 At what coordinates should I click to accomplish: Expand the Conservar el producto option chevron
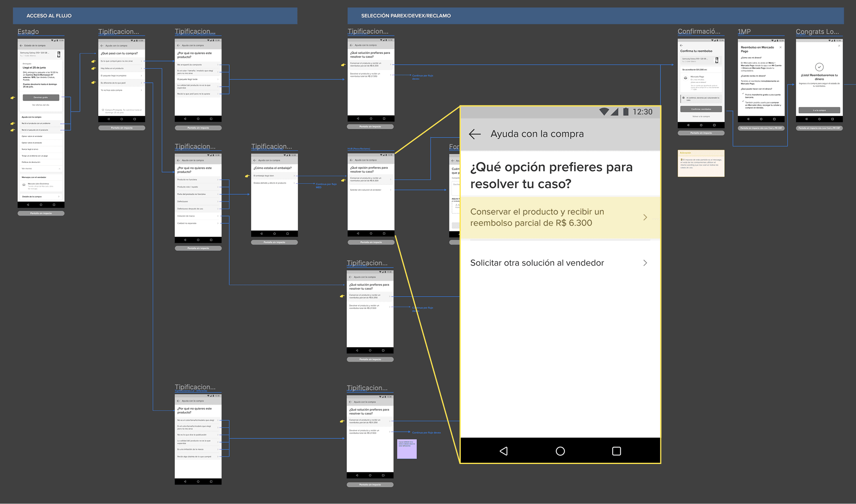[645, 217]
